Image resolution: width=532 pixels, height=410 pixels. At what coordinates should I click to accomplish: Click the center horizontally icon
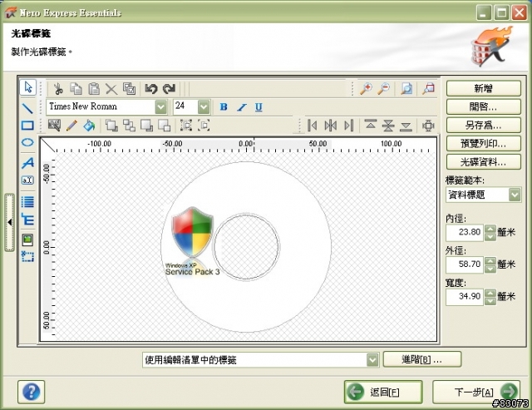[x=331, y=126]
